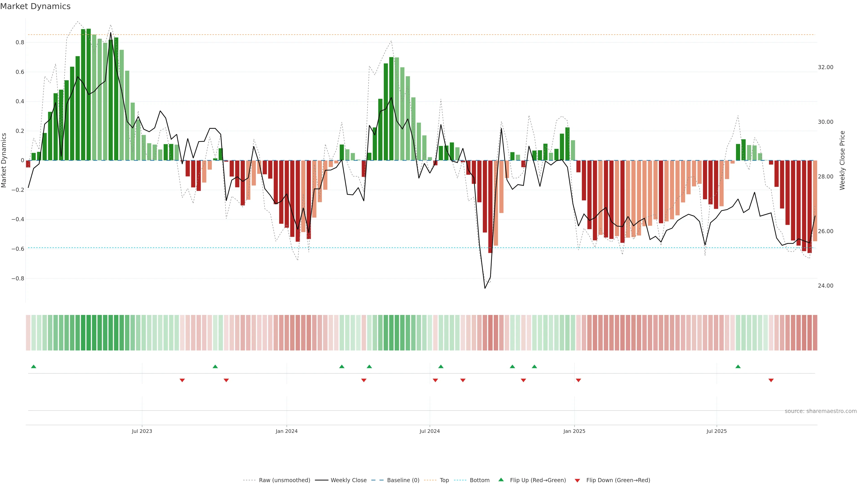
Task: Select the first green flip-up marker at chart start
Action: (33, 366)
